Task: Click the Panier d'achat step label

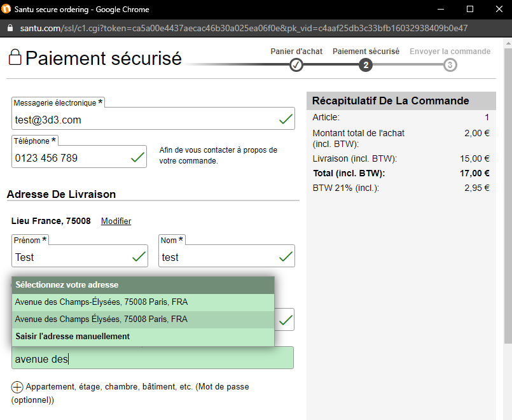Action: pyautogui.click(x=296, y=52)
